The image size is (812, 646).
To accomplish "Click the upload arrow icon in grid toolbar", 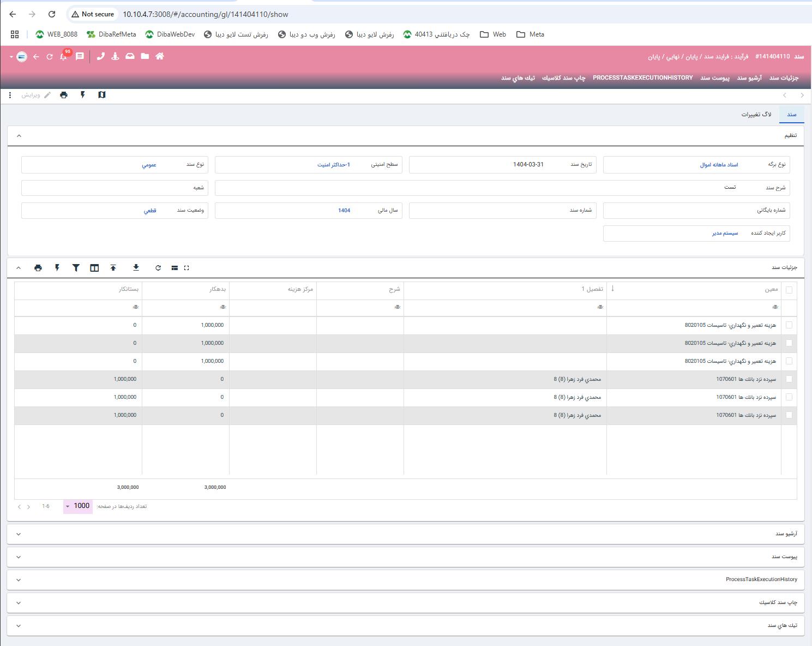I will click(113, 268).
